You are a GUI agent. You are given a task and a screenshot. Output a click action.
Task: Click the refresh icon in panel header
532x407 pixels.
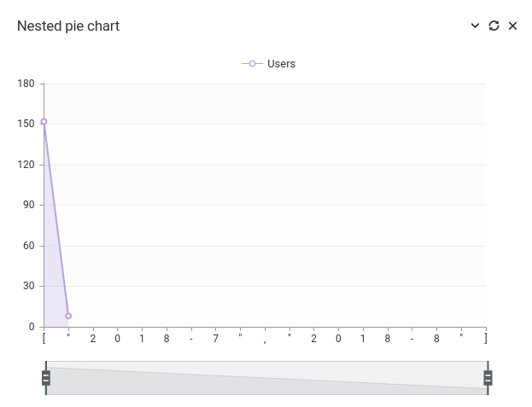pyautogui.click(x=494, y=26)
